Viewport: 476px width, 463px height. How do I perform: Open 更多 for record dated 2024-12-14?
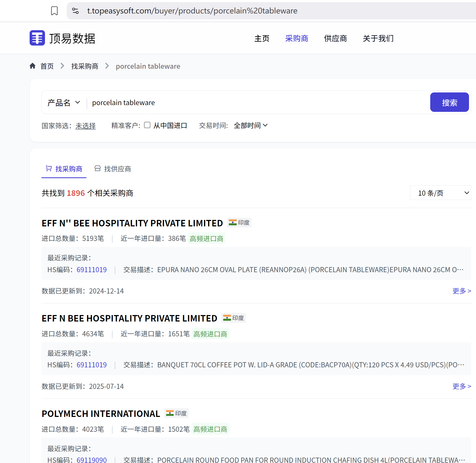click(x=462, y=291)
